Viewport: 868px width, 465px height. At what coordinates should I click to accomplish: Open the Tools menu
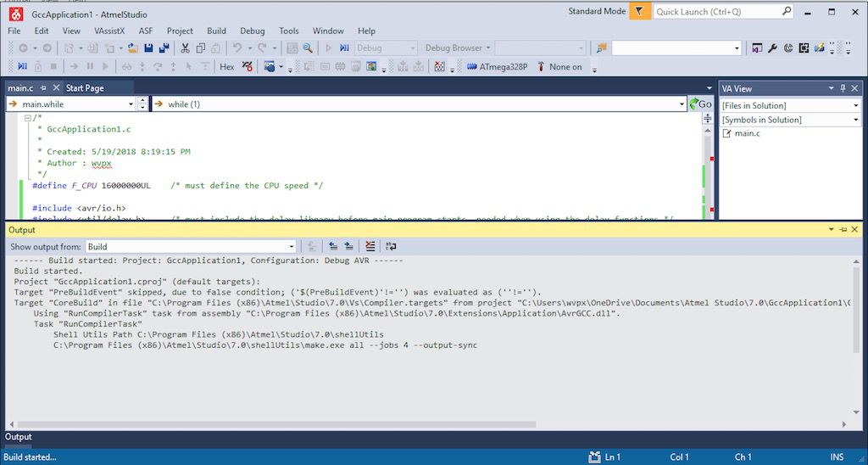click(x=288, y=31)
